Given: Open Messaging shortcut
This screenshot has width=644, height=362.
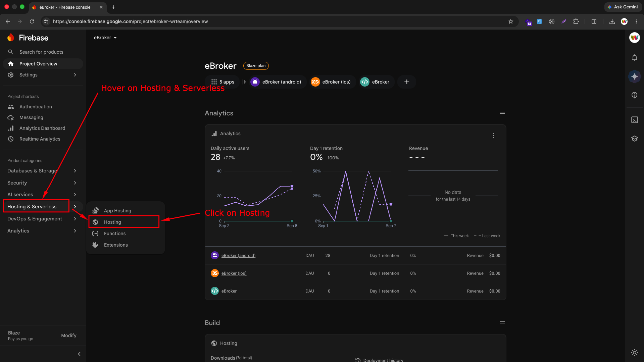Looking at the screenshot, I should pos(31,117).
